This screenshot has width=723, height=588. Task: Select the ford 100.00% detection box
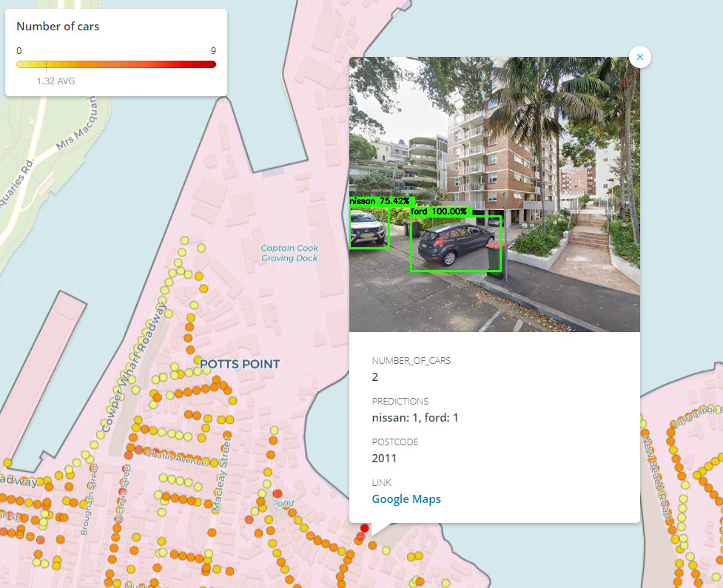(455, 244)
